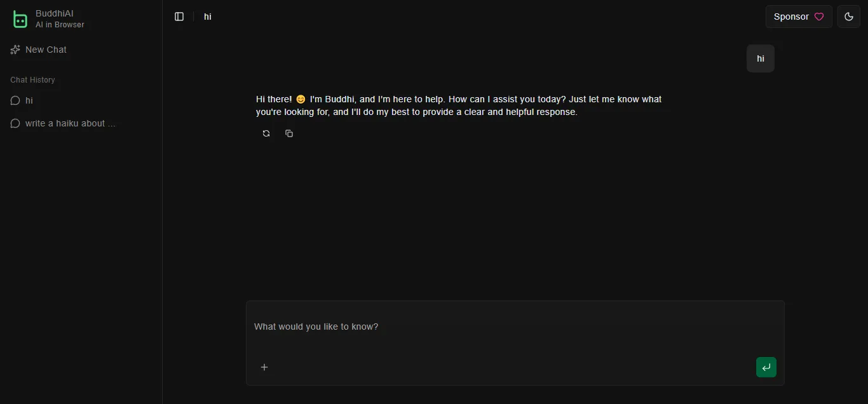
Task: Start a New Chat from the sidebar
Action: [46, 50]
